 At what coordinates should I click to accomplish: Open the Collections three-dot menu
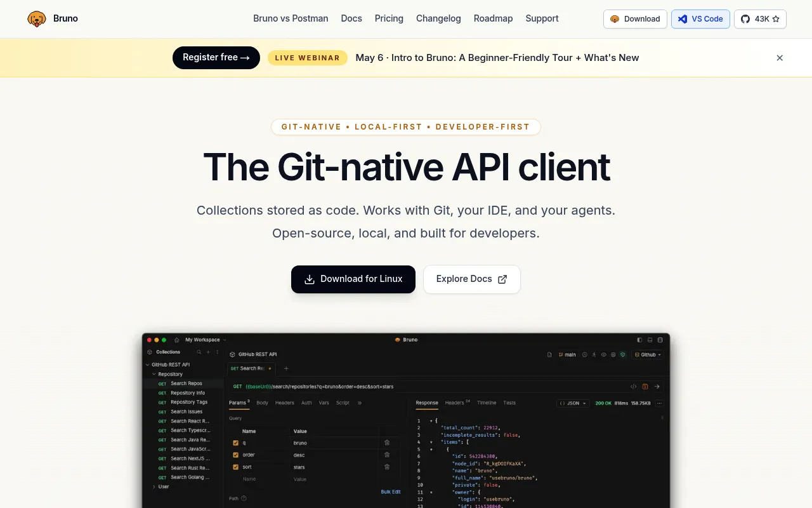[x=217, y=352]
